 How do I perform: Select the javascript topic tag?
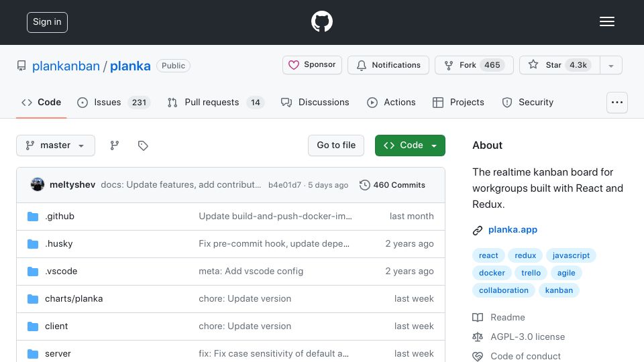click(x=571, y=255)
